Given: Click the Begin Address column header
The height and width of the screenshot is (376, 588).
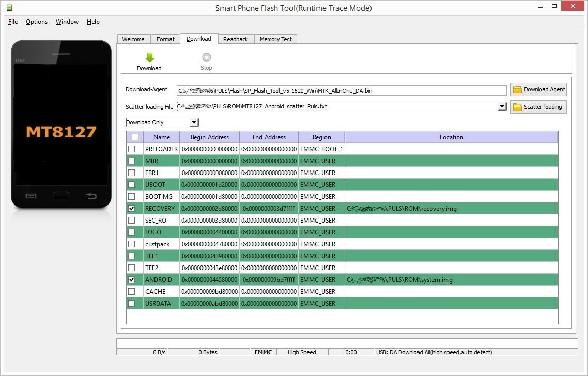Looking at the screenshot, I should tap(210, 137).
